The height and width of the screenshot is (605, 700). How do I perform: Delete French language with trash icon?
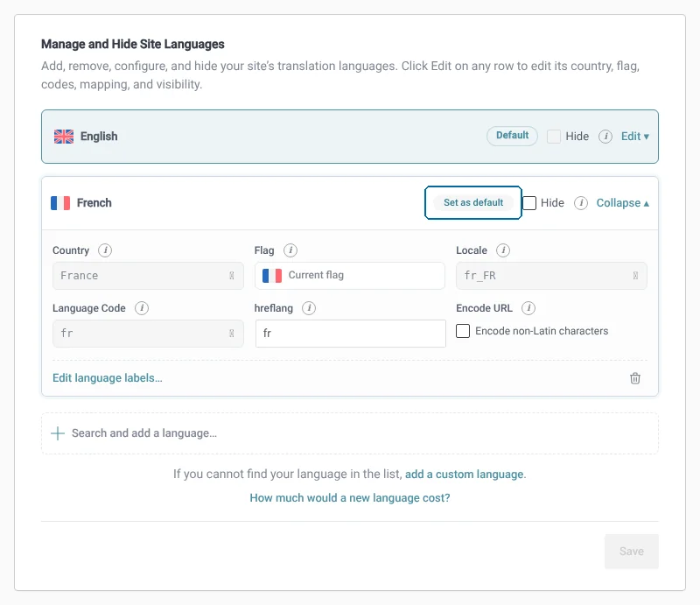635,378
